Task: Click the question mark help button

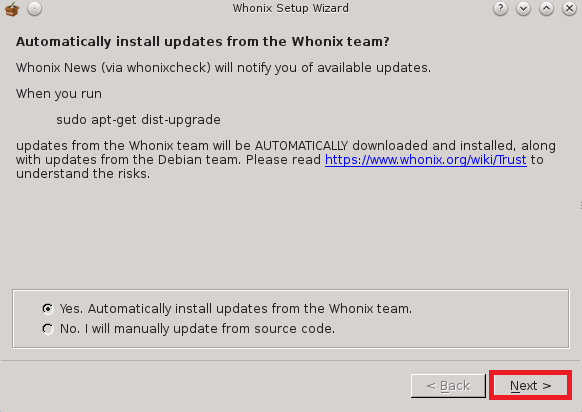Action: 500,8
